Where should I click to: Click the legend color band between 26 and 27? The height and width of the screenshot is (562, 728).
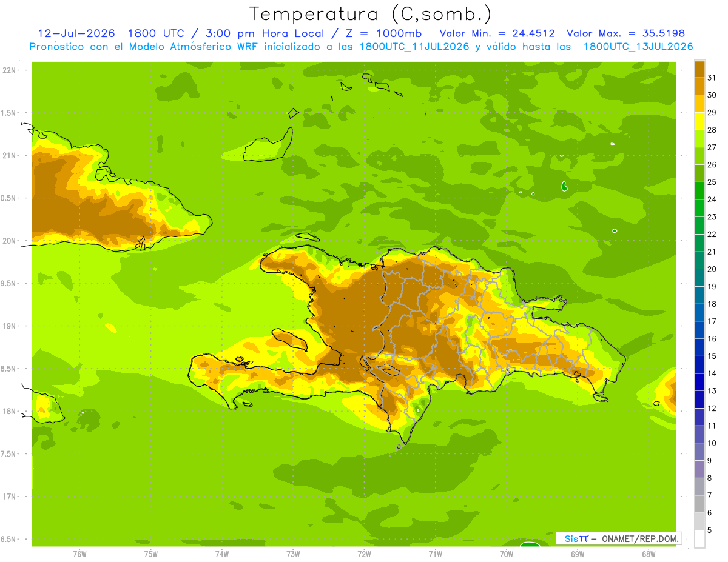[x=699, y=156]
